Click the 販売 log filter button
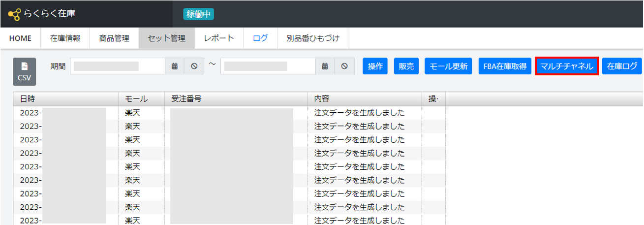This screenshot has height=225, width=644. click(x=406, y=66)
